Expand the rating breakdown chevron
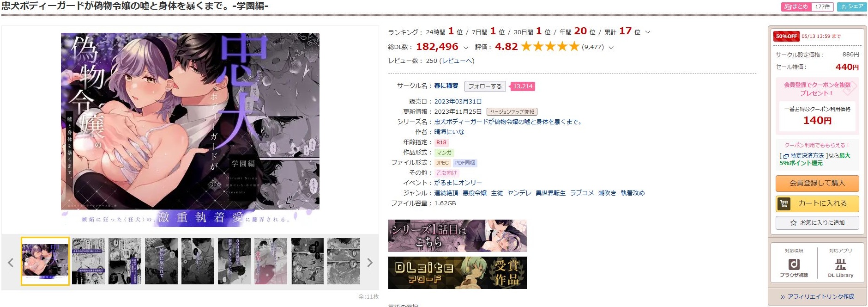Image resolution: width=868 pixels, height=307 pixels. [611, 47]
